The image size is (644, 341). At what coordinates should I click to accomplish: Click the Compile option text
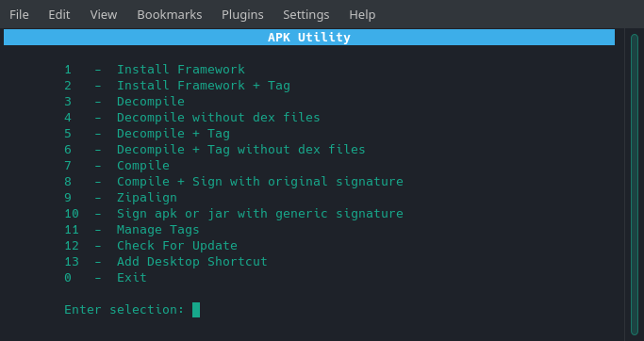143,166
